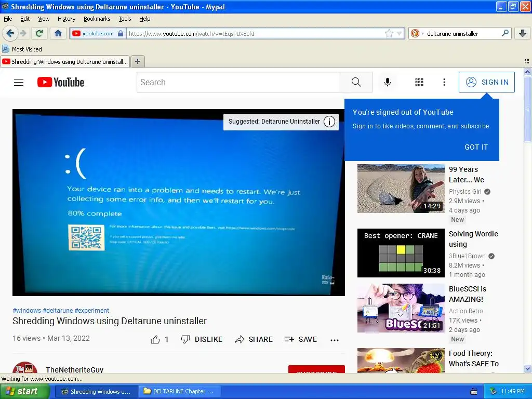Click the Action Retro channel name
The height and width of the screenshot is (399, 532).
click(466, 311)
